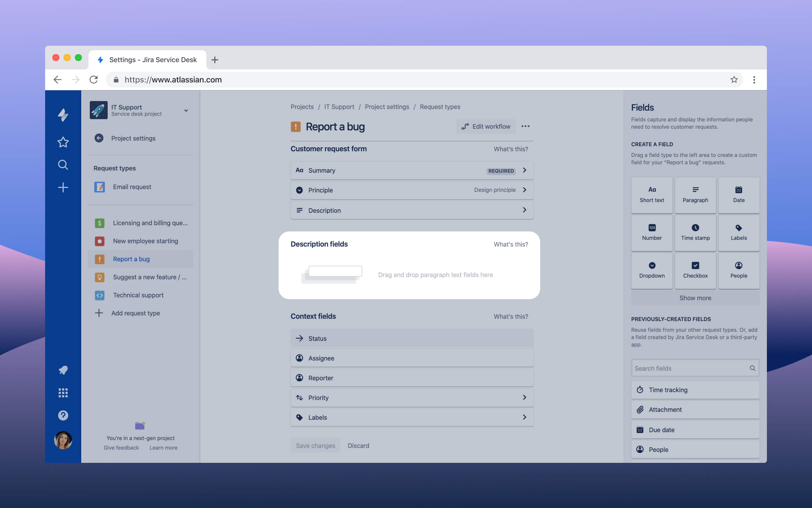This screenshot has height=508, width=812.
Task: Select People in previously-created fields
Action: tap(695, 450)
